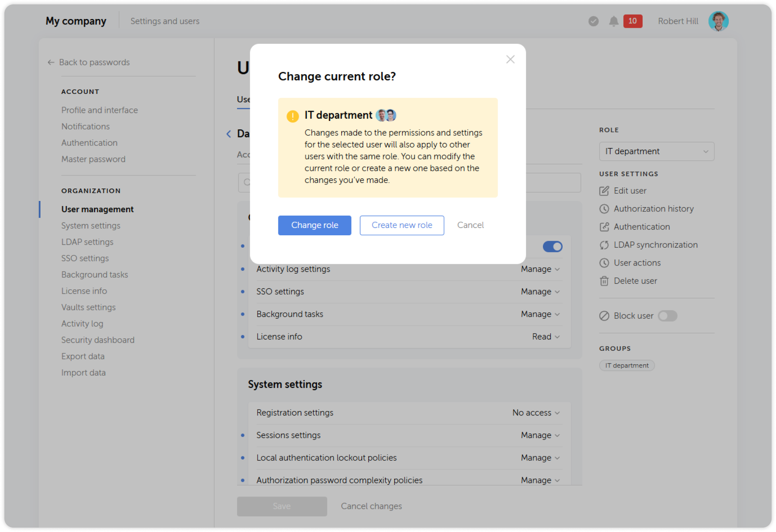Screen dimensions: 776x532
Task: Open the User actions log icon
Action: click(604, 263)
